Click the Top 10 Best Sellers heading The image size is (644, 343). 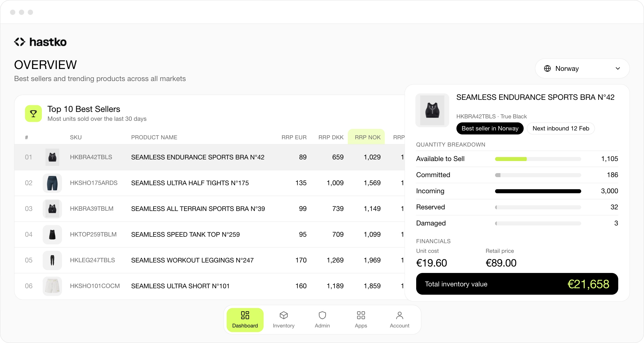coord(84,109)
